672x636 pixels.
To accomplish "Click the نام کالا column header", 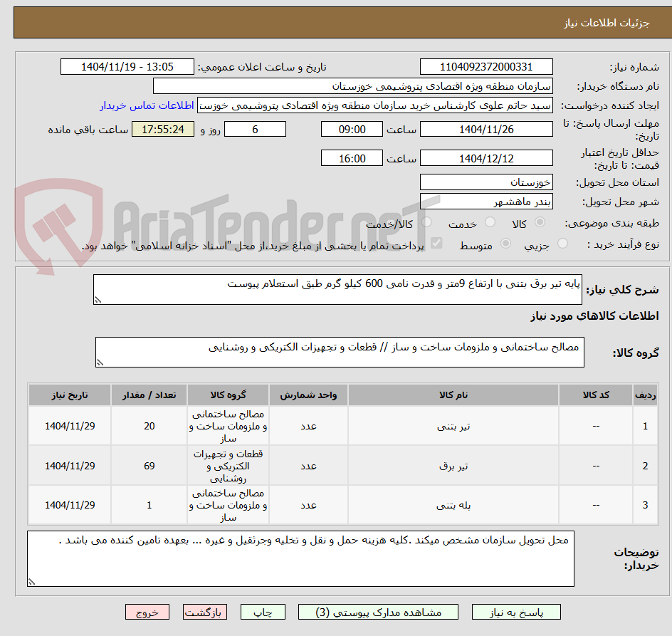I will tap(453, 395).
